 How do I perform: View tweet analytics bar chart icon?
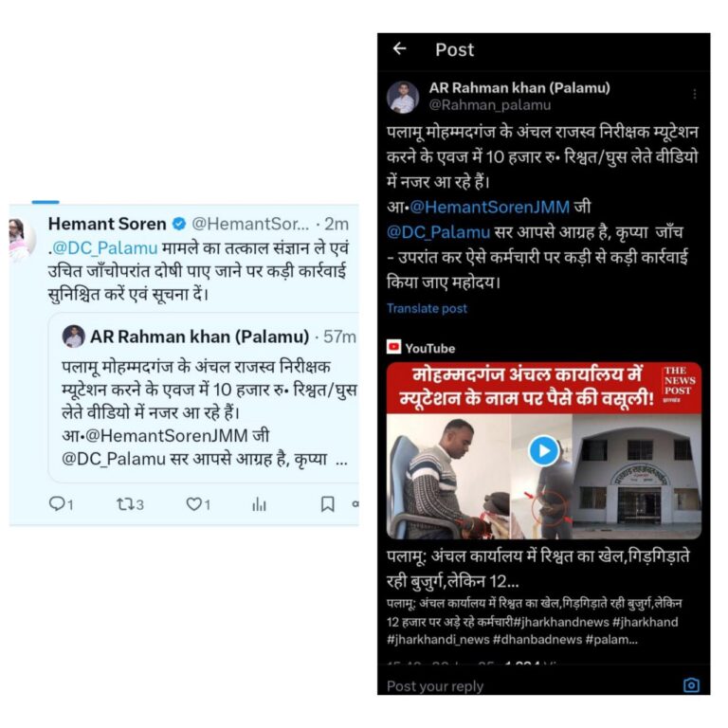tap(259, 504)
